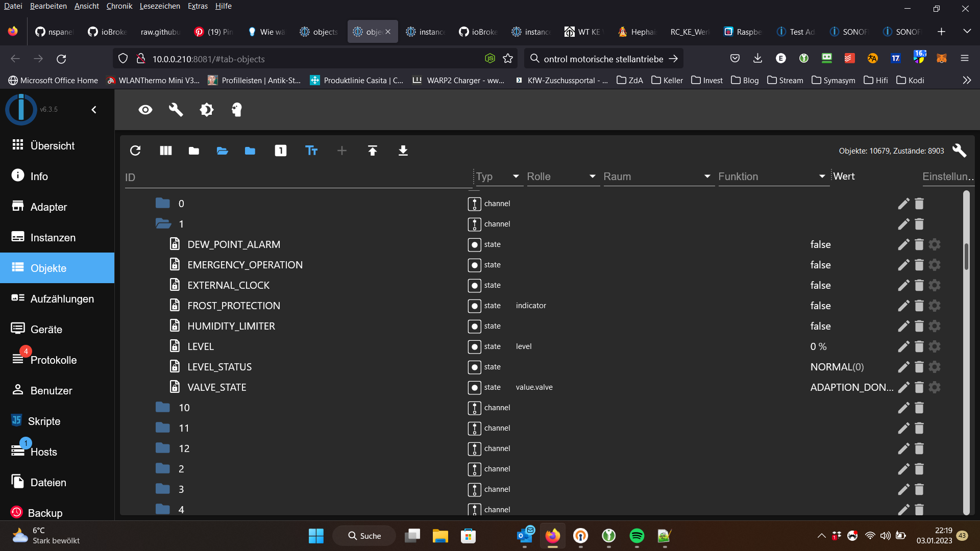
Task: Open Spotify from the taskbar
Action: click(x=636, y=536)
